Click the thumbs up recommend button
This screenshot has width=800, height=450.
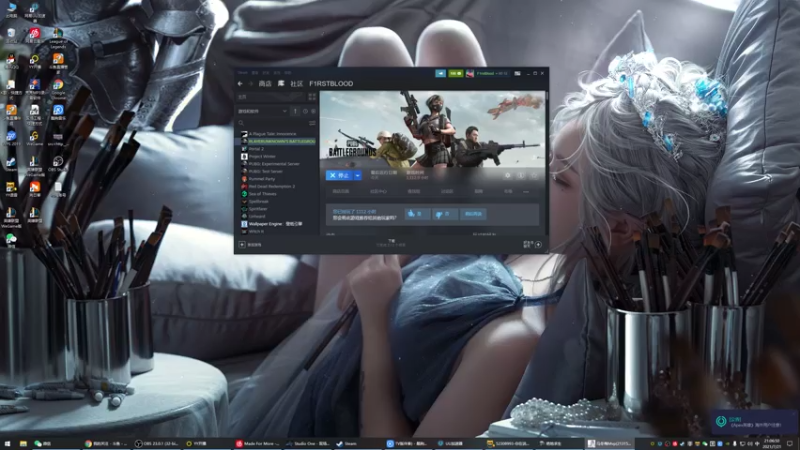click(x=417, y=214)
